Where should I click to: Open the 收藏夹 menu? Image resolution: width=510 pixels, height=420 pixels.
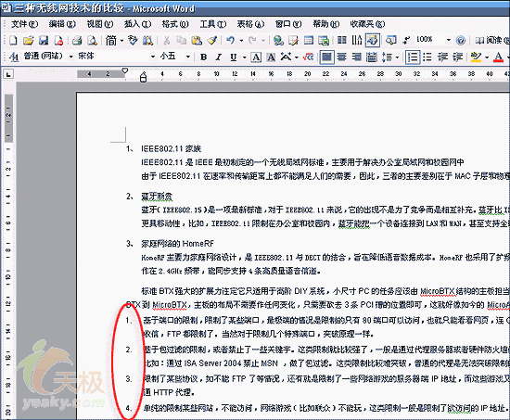pyautogui.click(x=367, y=24)
